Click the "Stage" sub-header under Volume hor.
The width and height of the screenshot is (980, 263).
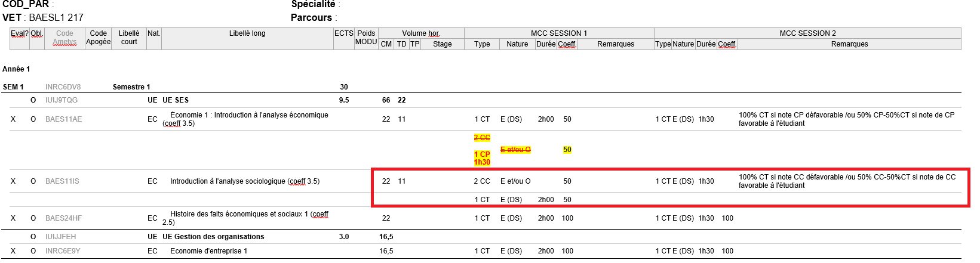442,44
